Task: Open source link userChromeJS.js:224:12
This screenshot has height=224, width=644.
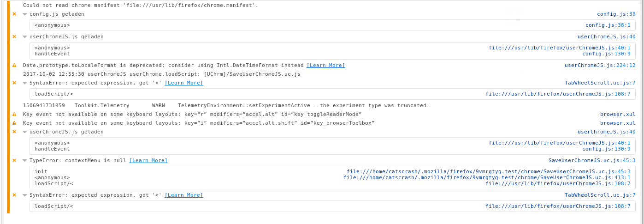Action: click(x=600, y=65)
